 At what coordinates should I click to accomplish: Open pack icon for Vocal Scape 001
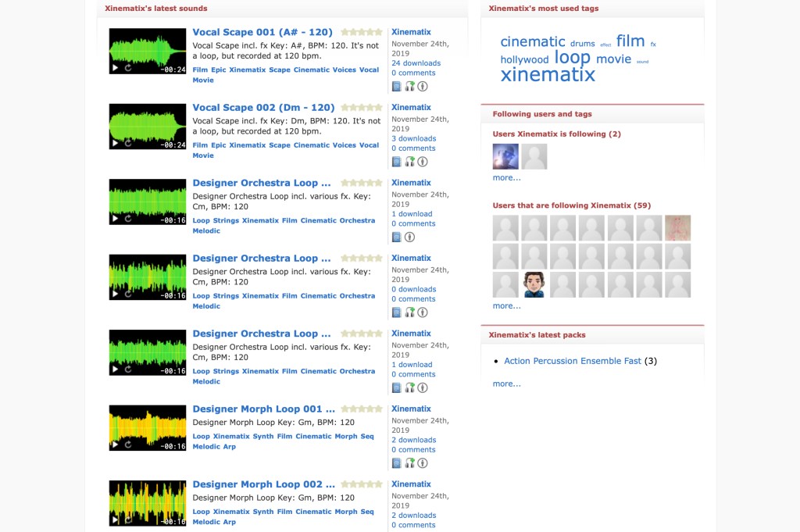pyautogui.click(x=396, y=86)
